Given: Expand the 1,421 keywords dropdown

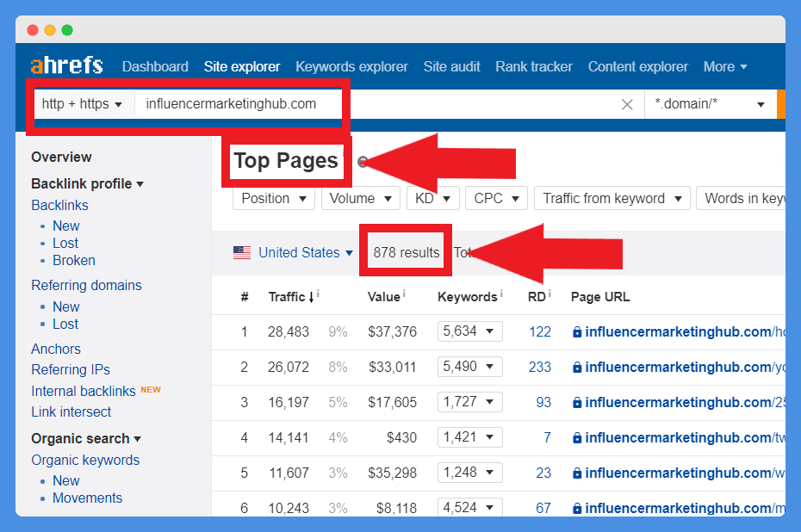Looking at the screenshot, I should click(470, 437).
